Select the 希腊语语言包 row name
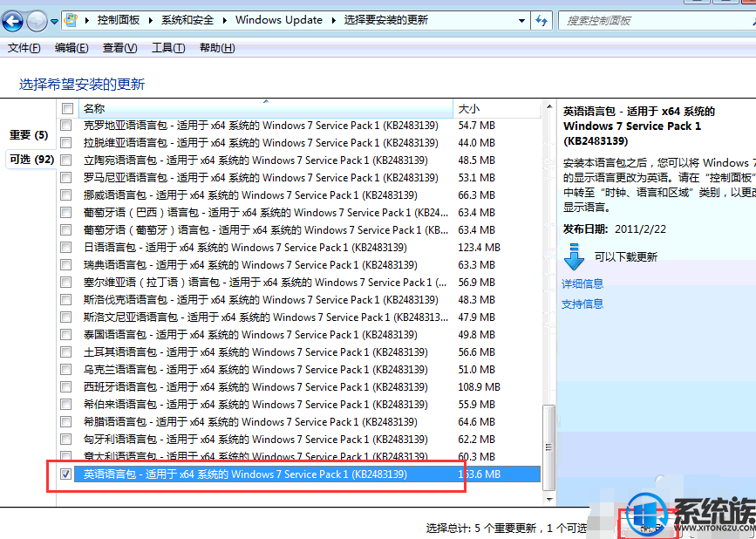 click(250, 422)
